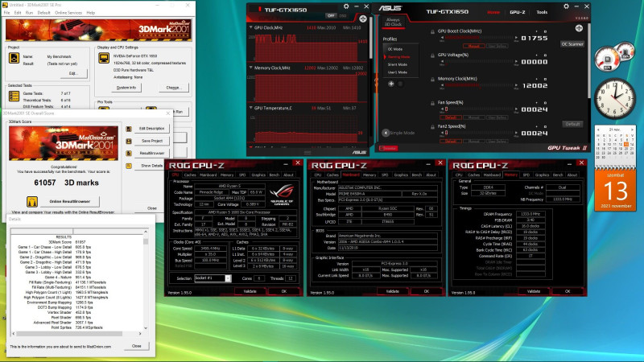The width and height of the screenshot is (644, 362).
Task: Click round add-item icon in monitor window
Action: [x=363, y=19]
